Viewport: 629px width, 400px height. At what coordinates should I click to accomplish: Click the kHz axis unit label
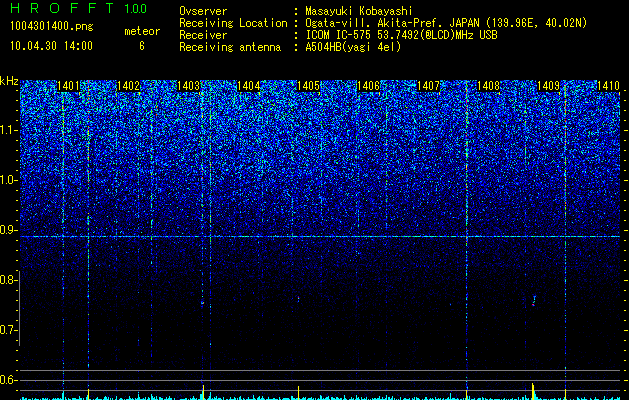click(9, 82)
